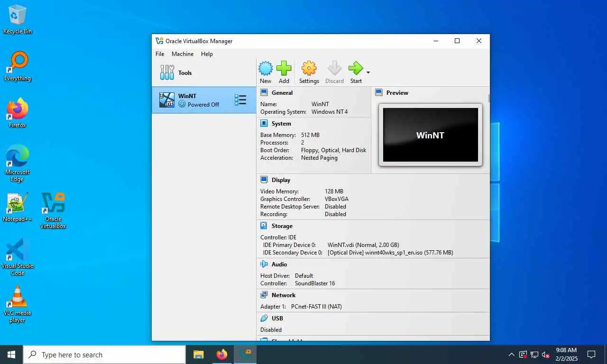This screenshot has height=364, width=607.
Task: Select the Everything desktop shortcut
Action: (x=18, y=66)
